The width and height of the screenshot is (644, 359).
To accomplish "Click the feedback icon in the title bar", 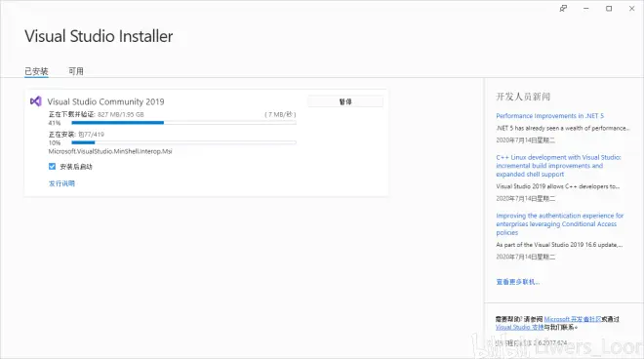I will [563, 8].
